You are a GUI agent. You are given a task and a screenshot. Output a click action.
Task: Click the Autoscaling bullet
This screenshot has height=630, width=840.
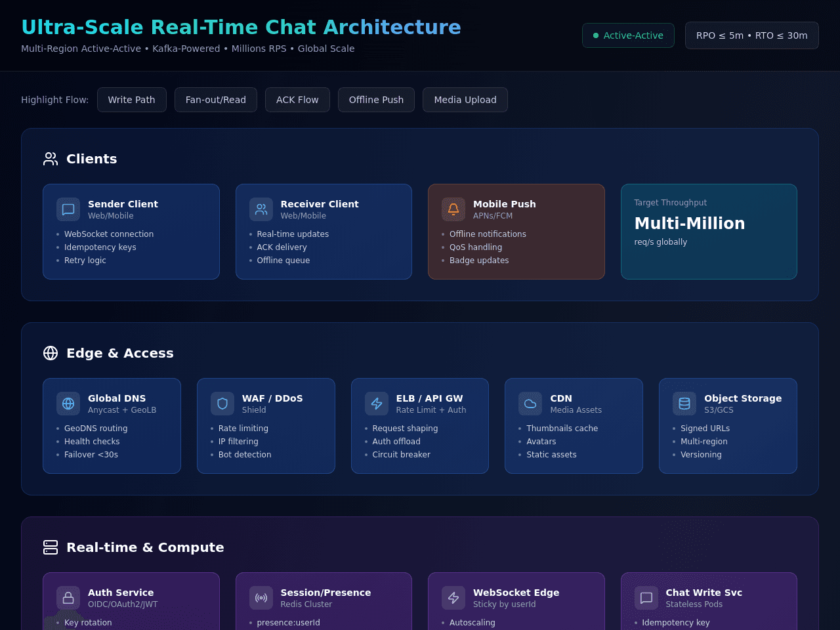coord(472,623)
